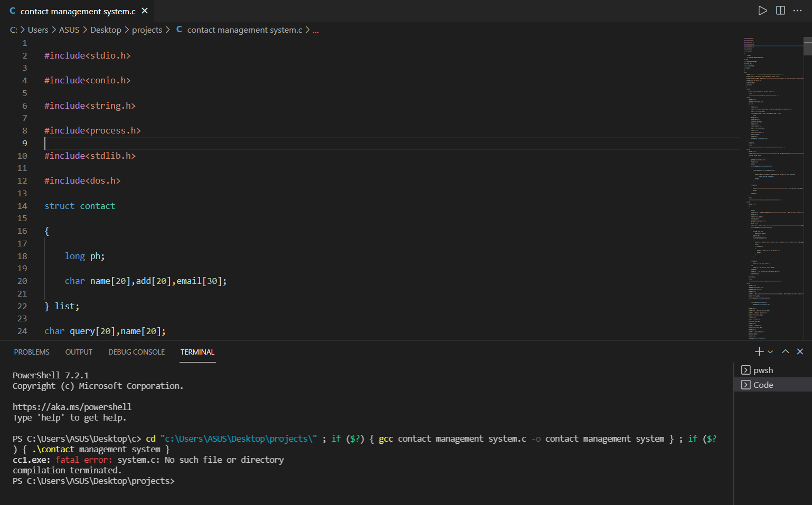Switch to the PROBLEMS tab
This screenshot has width=812, height=505.
(x=31, y=351)
